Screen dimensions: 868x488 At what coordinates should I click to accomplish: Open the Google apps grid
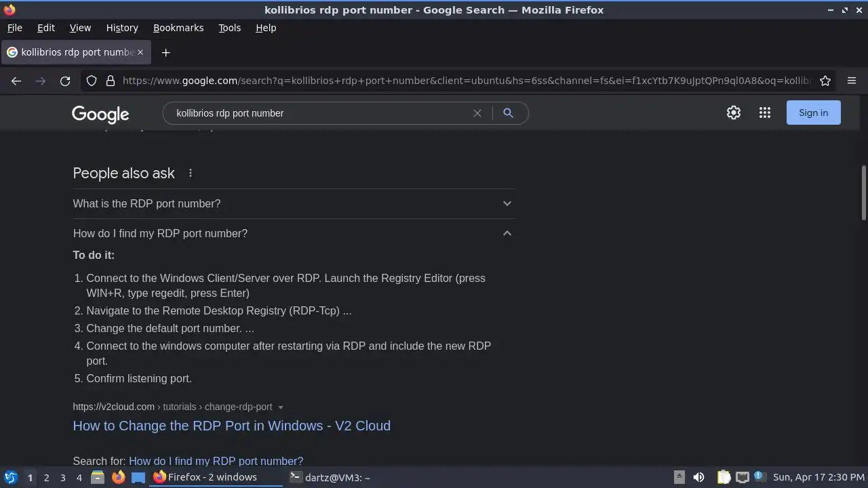[x=765, y=113]
